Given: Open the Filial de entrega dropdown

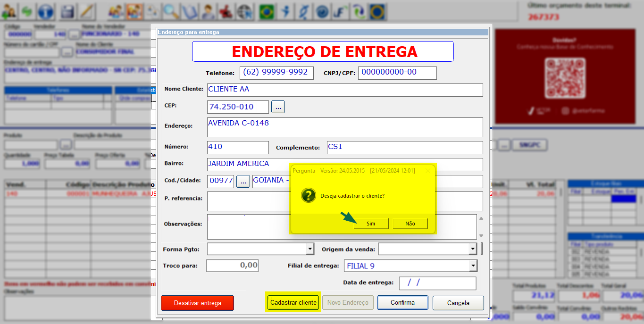Looking at the screenshot, I should pos(473,266).
